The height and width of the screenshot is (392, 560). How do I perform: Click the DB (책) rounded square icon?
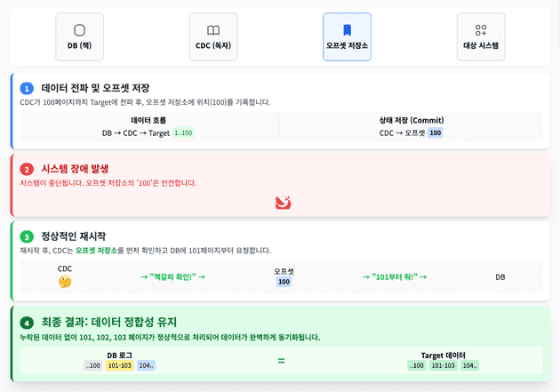pos(79,30)
